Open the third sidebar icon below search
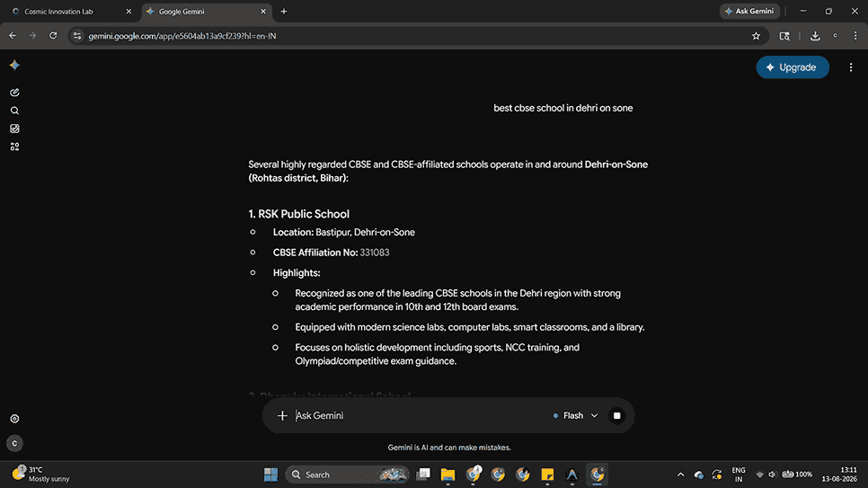868x488 pixels. tap(14, 129)
